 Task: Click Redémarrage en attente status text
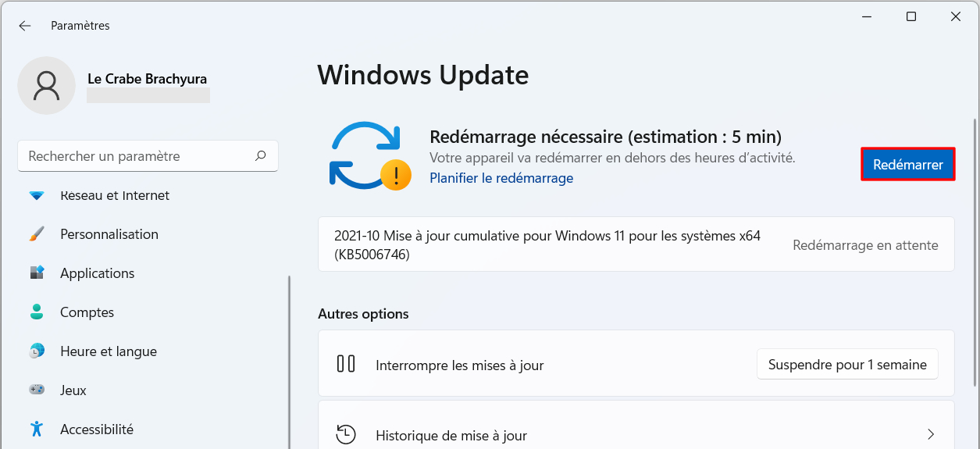click(865, 245)
